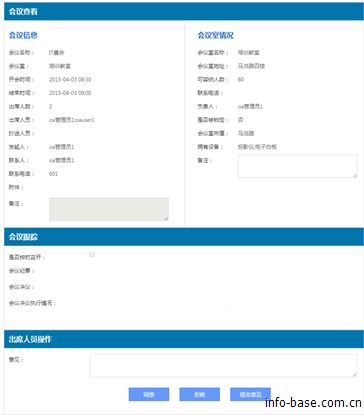The width and height of the screenshot is (364, 415).
Task: Click the 会议信息 heading
Action: click(x=23, y=35)
